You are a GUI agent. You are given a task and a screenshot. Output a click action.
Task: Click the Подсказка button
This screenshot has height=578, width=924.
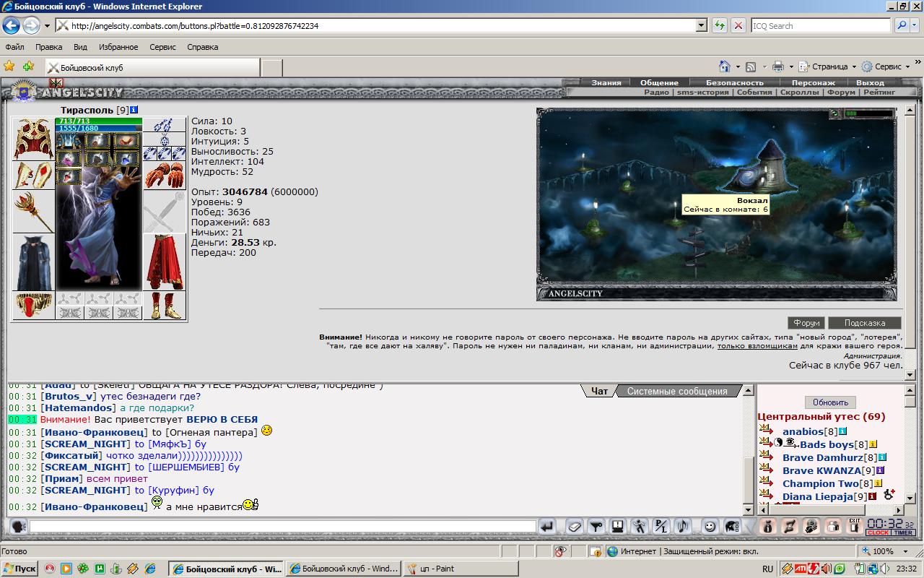click(864, 323)
